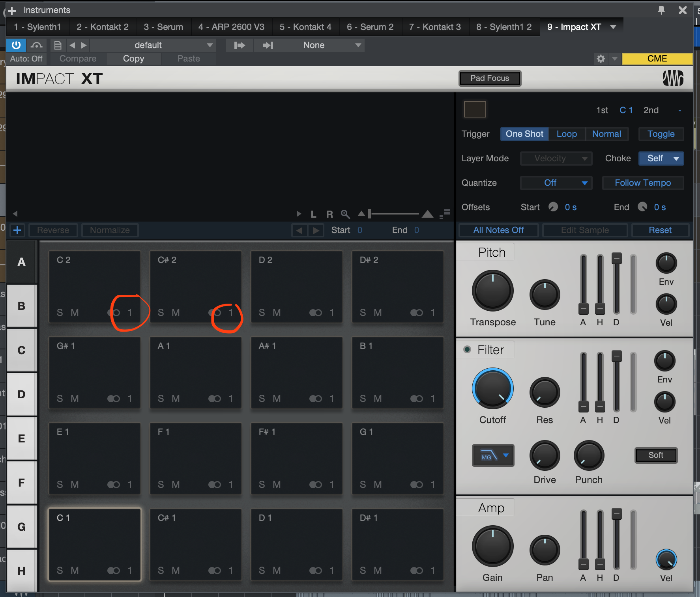This screenshot has height=597, width=700.
Task: Switch to the 3 - Serum tab
Action: click(163, 27)
